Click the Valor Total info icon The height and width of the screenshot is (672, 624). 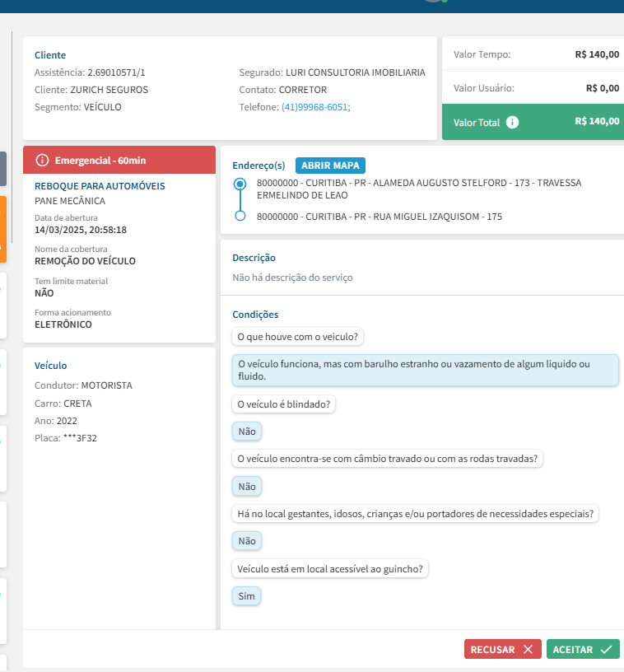(x=513, y=123)
